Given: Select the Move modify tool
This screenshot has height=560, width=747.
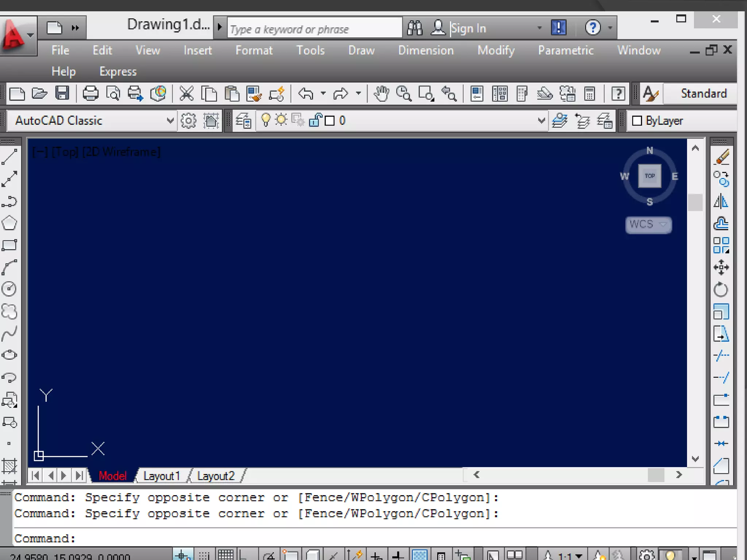Looking at the screenshot, I should coord(721,267).
